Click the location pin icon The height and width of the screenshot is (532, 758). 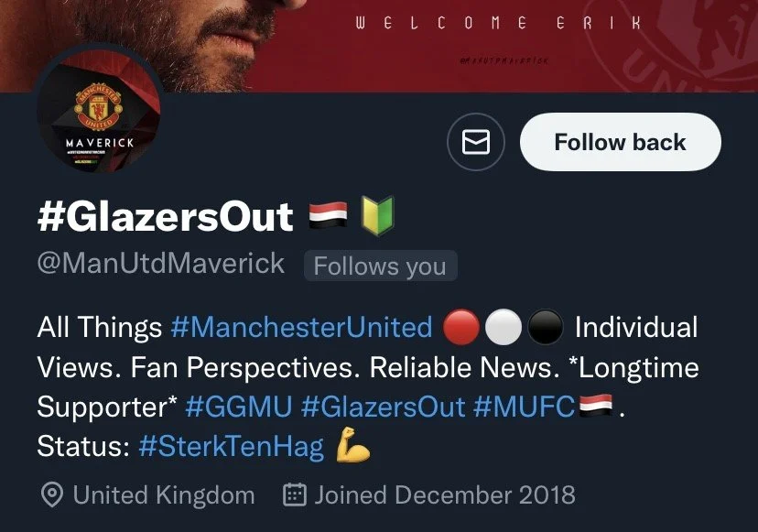point(52,494)
